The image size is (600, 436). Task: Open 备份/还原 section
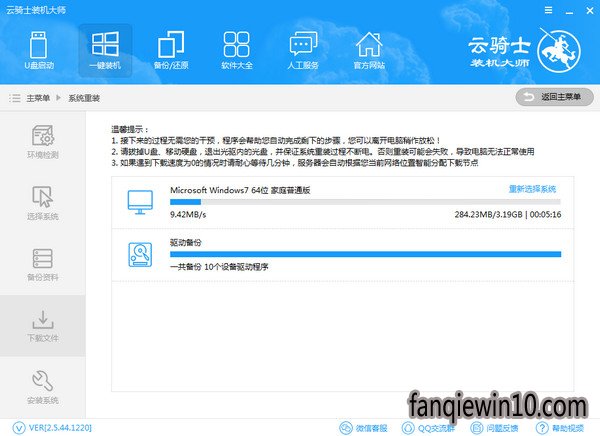(x=171, y=51)
